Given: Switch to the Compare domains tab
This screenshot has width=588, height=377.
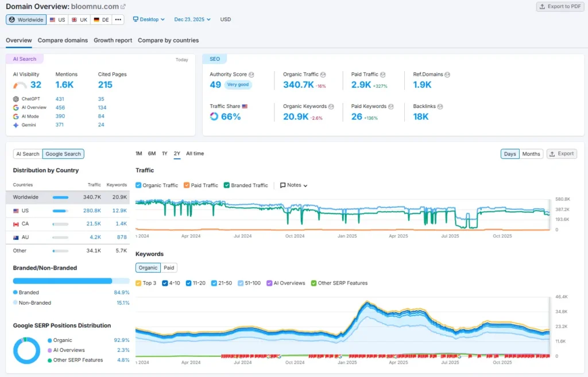Looking at the screenshot, I should [62, 40].
